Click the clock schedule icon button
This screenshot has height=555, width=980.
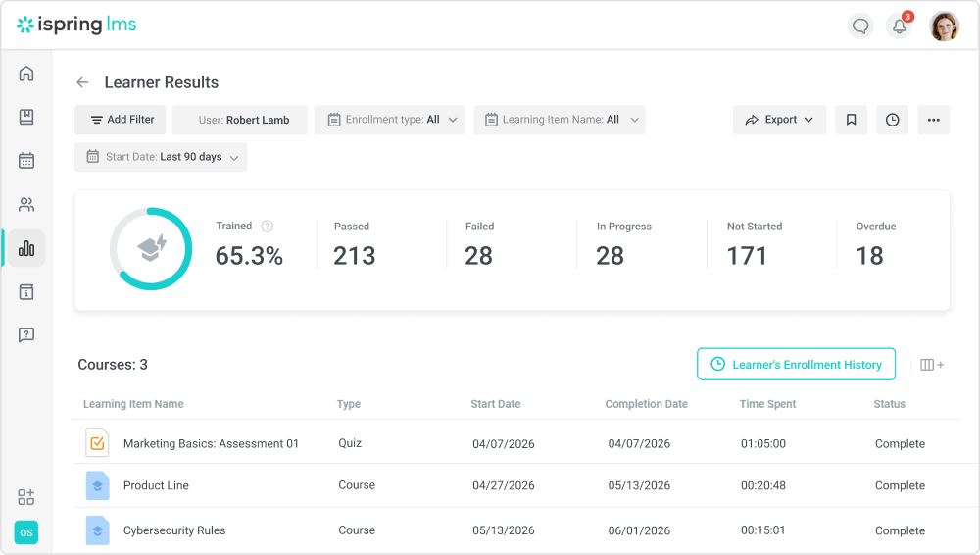(893, 120)
